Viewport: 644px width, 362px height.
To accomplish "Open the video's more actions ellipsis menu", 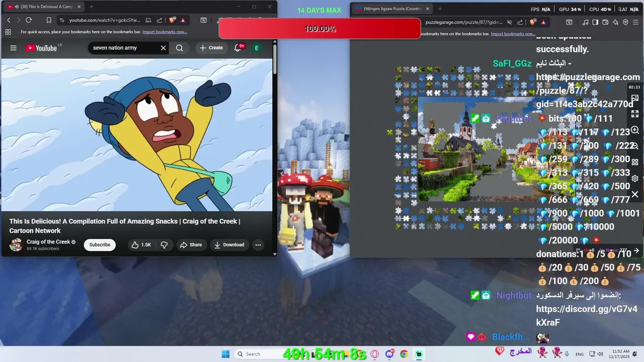I will (258, 245).
